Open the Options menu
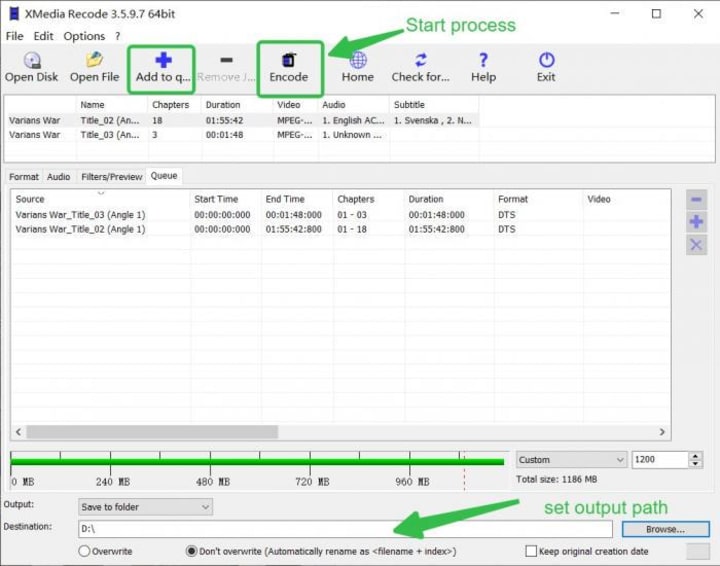720x566 pixels. click(84, 36)
